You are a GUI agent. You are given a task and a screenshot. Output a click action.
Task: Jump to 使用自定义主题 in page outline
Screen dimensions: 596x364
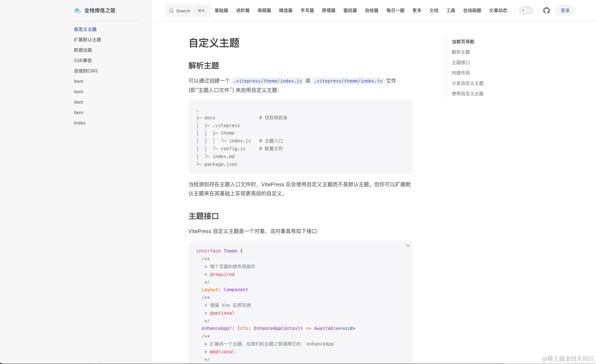tap(467, 94)
